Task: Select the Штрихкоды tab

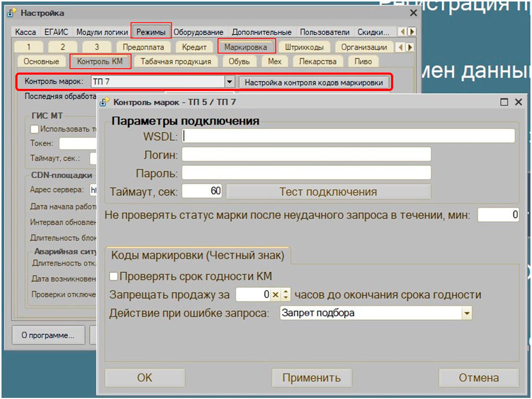Action: point(304,47)
